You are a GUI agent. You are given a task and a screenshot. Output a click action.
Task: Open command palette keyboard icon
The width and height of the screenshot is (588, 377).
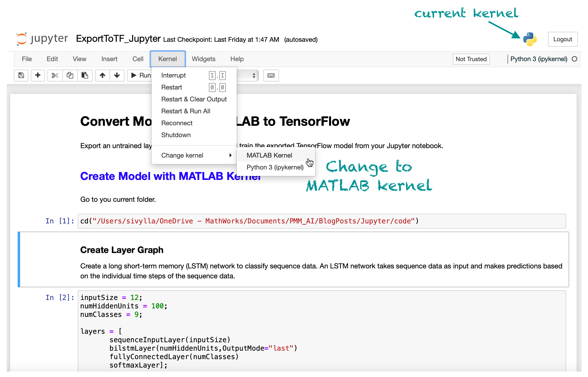(x=271, y=75)
